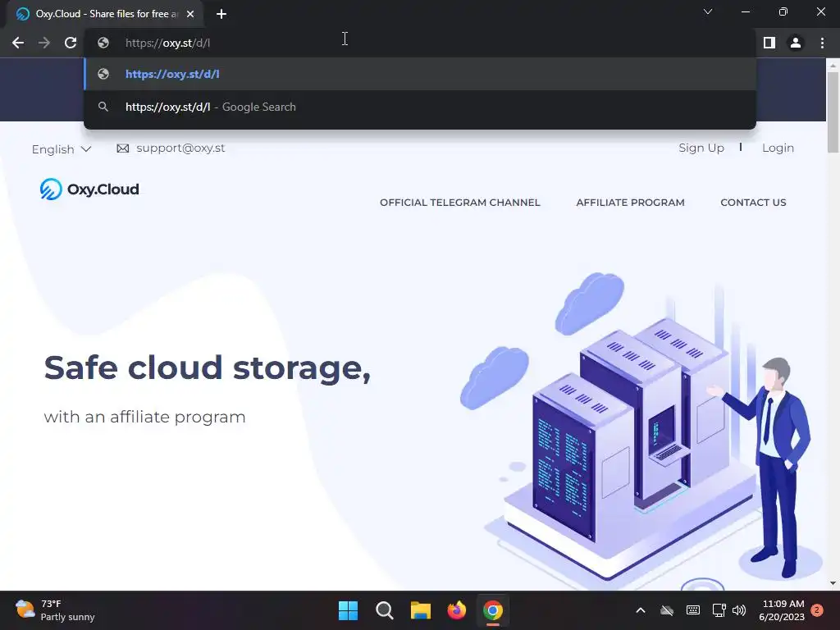Open File Explorer from taskbar

click(421, 610)
